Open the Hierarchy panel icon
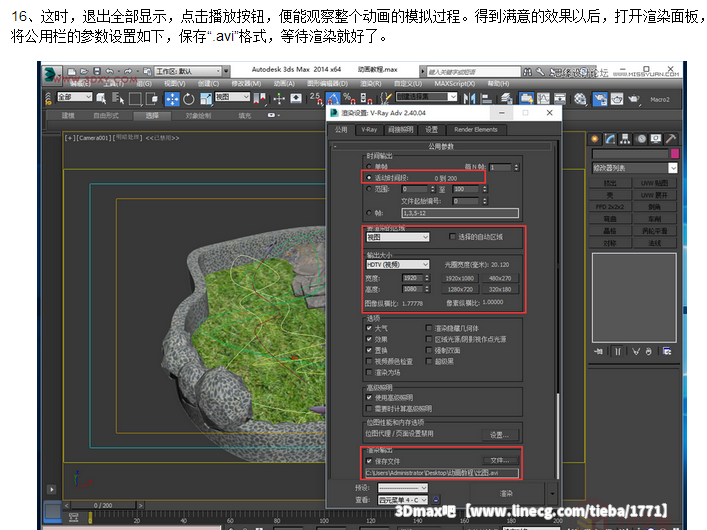 [625, 139]
